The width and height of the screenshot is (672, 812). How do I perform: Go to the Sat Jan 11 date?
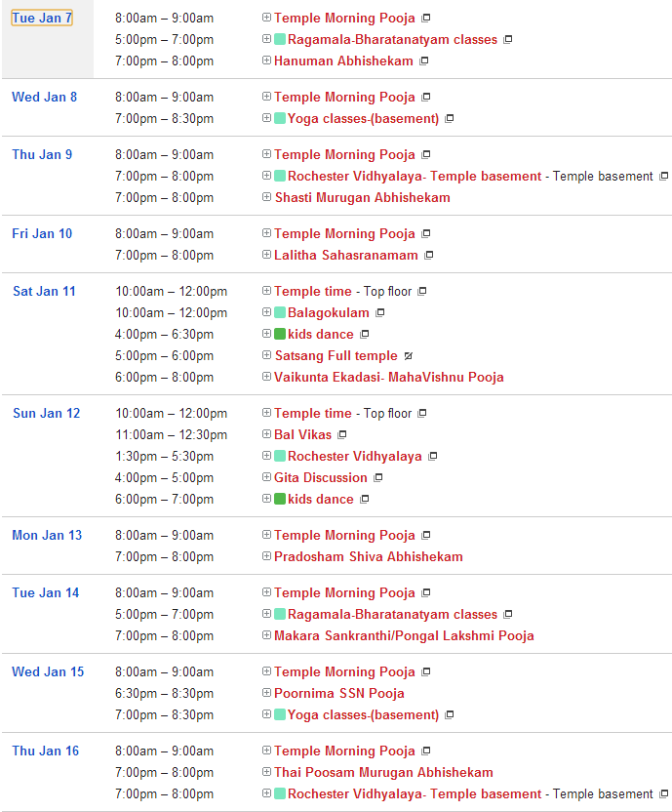click(x=44, y=292)
